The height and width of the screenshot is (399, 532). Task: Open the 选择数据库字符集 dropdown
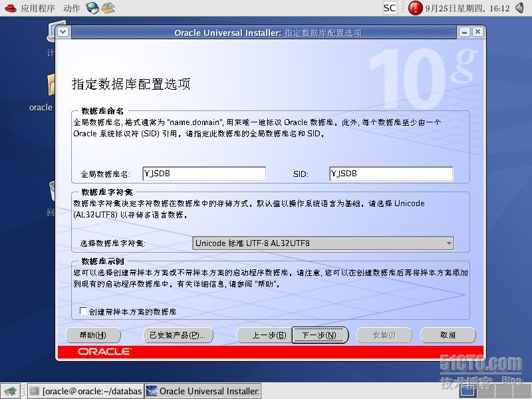click(323, 243)
